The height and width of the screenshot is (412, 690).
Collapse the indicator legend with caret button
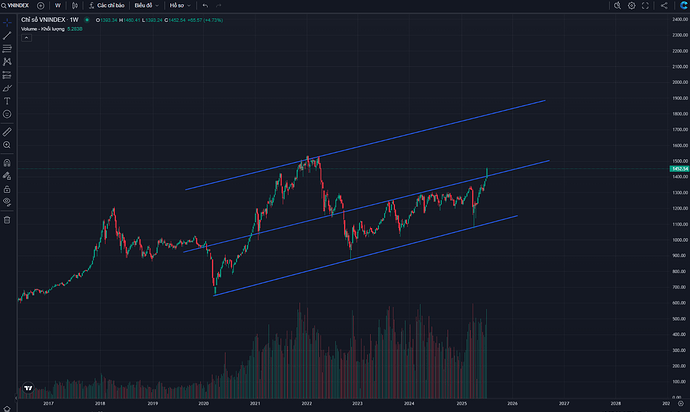point(26,38)
